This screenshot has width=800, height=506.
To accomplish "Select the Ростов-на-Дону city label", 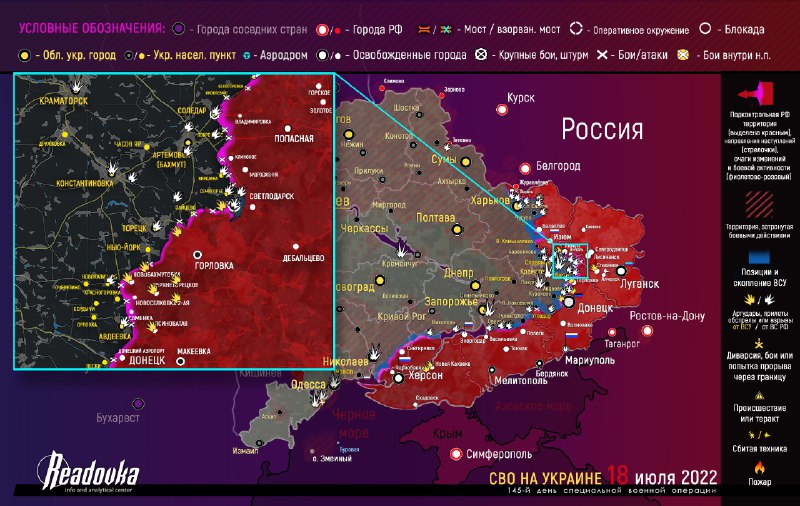I will coord(668,316).
